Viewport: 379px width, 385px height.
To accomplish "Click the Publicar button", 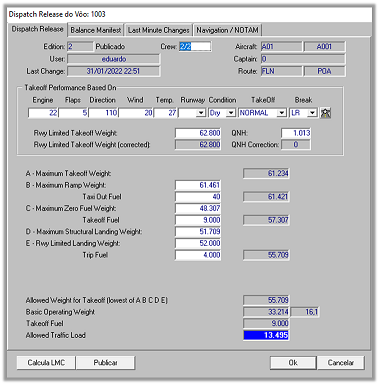I will pyautogui.click(x=105, y=363).
